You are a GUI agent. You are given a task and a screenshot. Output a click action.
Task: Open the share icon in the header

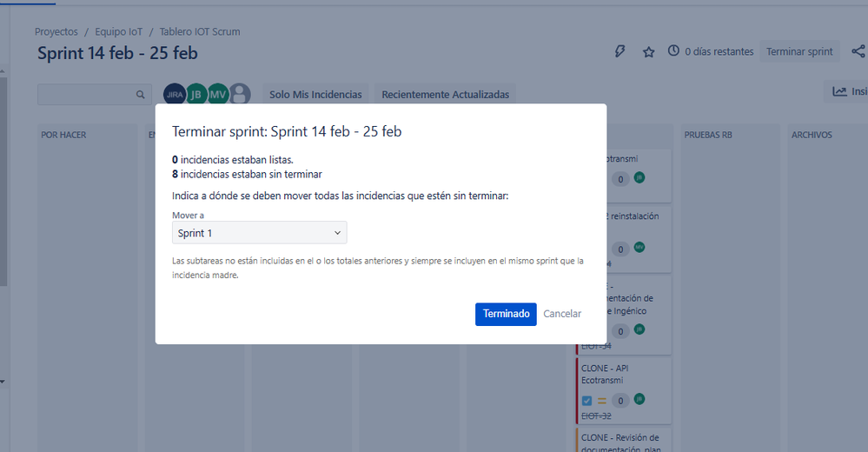(858, 51)
